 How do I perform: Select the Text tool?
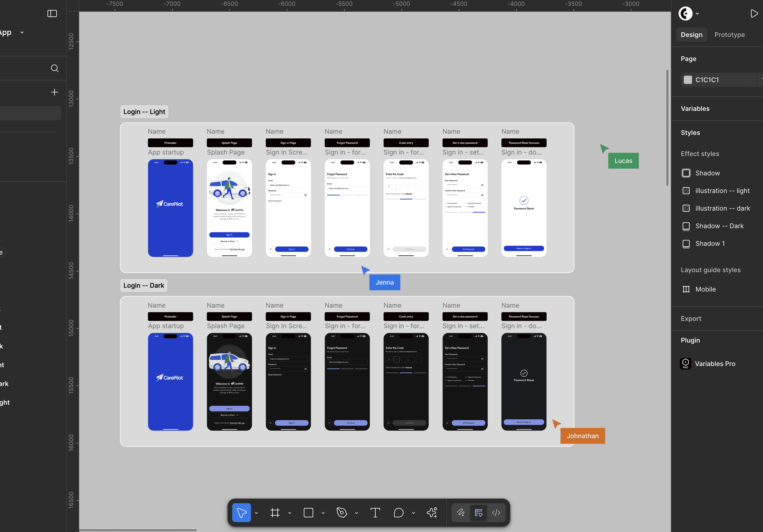tap(375, 513)
